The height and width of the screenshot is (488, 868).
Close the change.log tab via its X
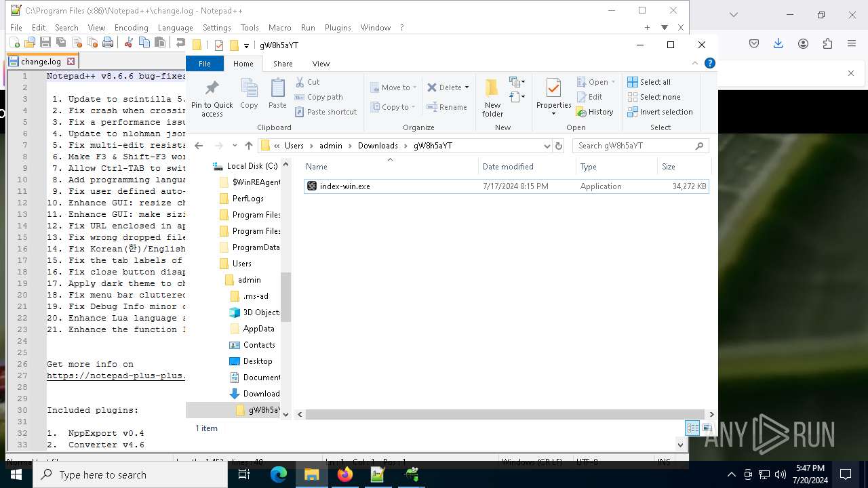(x=71, y=61)
